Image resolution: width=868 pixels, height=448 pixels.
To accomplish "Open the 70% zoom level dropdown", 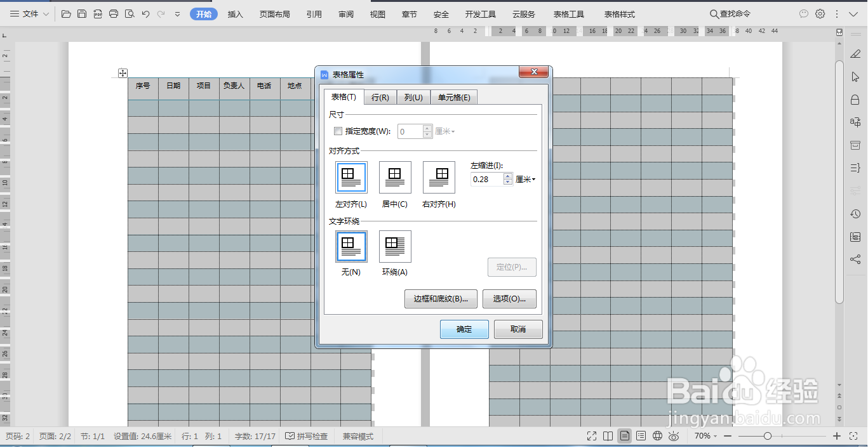I will click(x=705, y=436).
